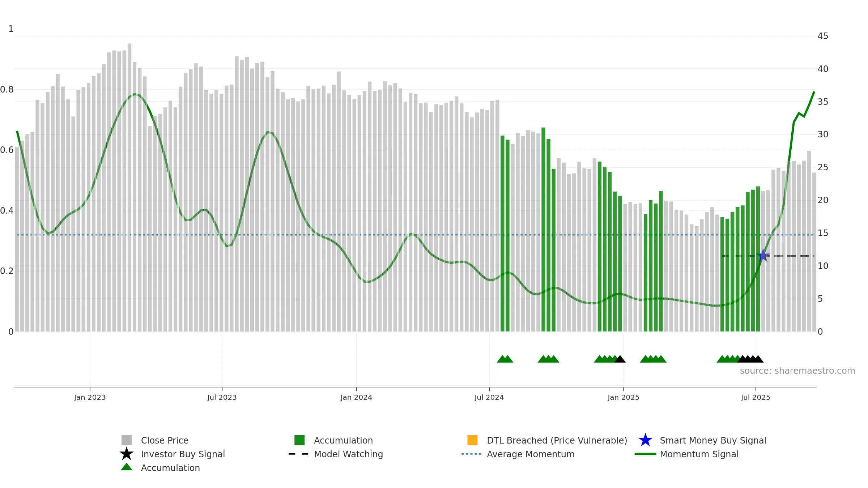The width and height of the screenshot is (868, 488).
Task: Click the Jul 2024 axis label
Action: tap(489, 397)
